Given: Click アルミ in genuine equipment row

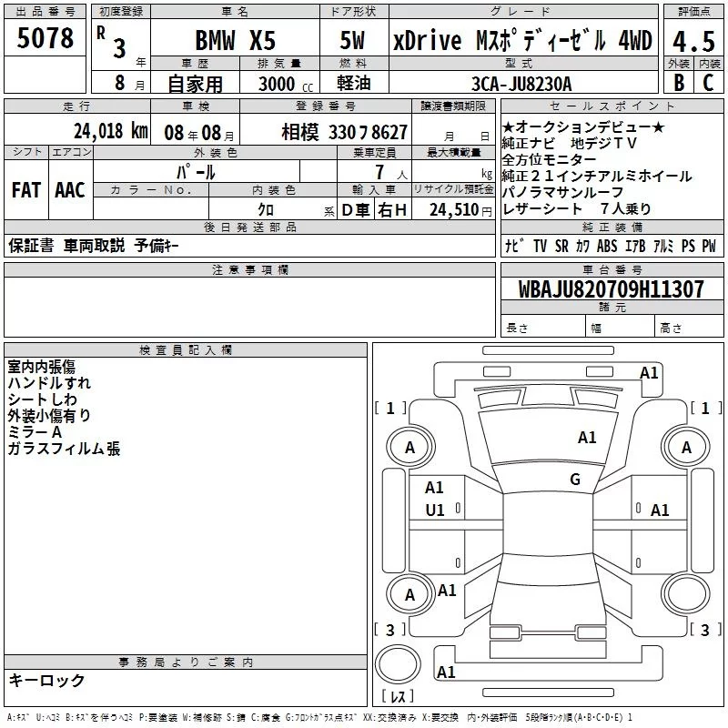Looking at the screenshot, I should coord(663,246).
